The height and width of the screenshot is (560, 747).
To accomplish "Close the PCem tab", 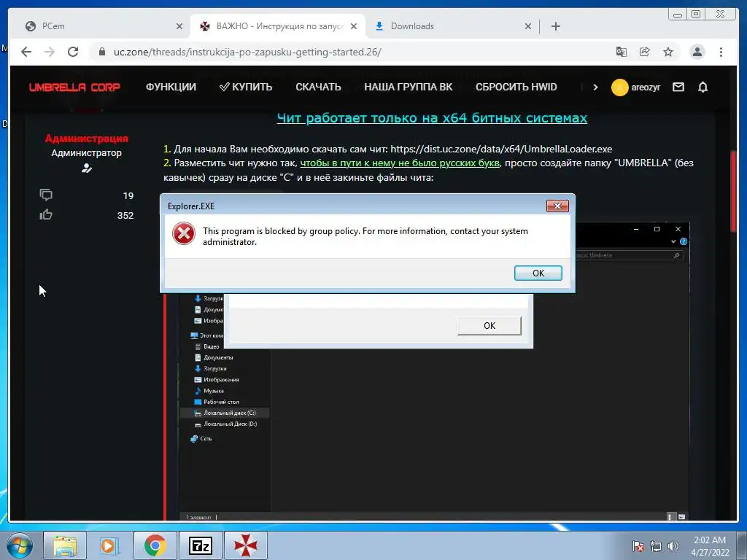I will [x=179, y=26].
